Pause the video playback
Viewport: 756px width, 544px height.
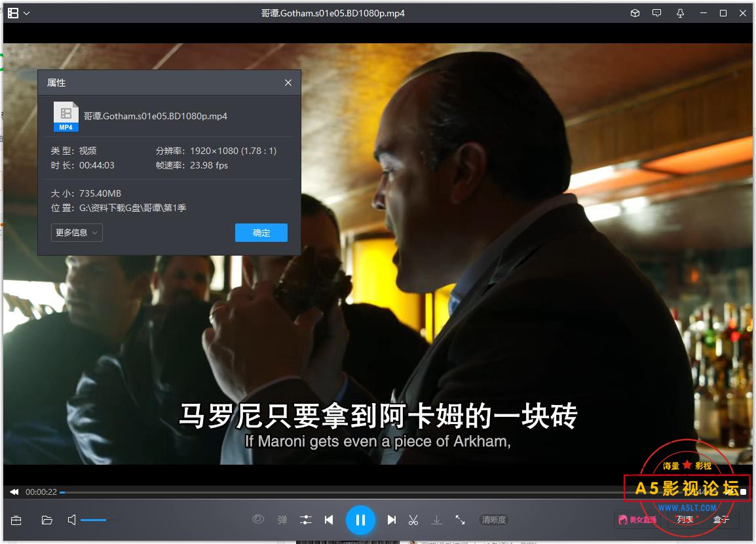click(x=360, y=520)
